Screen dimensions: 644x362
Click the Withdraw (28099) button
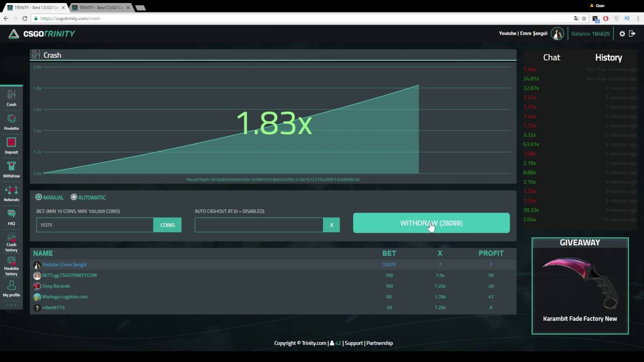(x=431, y=223)
